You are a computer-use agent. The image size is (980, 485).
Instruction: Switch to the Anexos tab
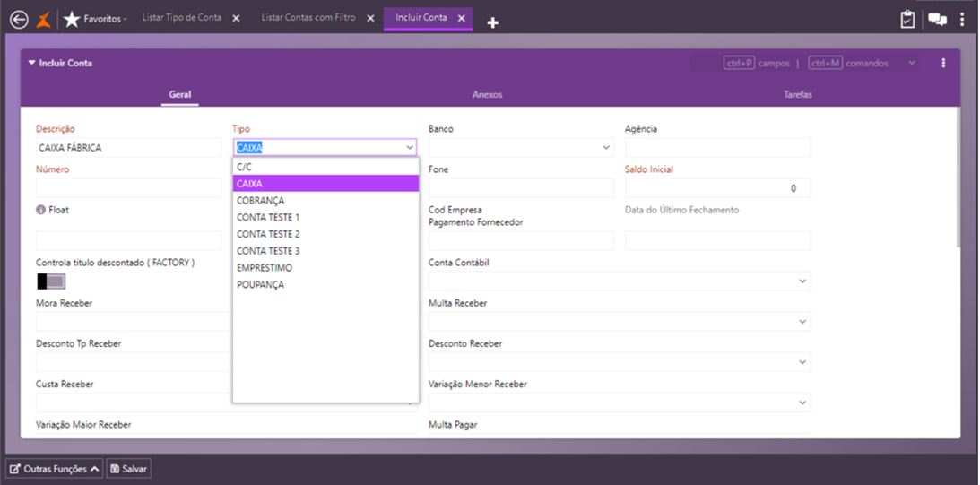(x=488, y=94)
